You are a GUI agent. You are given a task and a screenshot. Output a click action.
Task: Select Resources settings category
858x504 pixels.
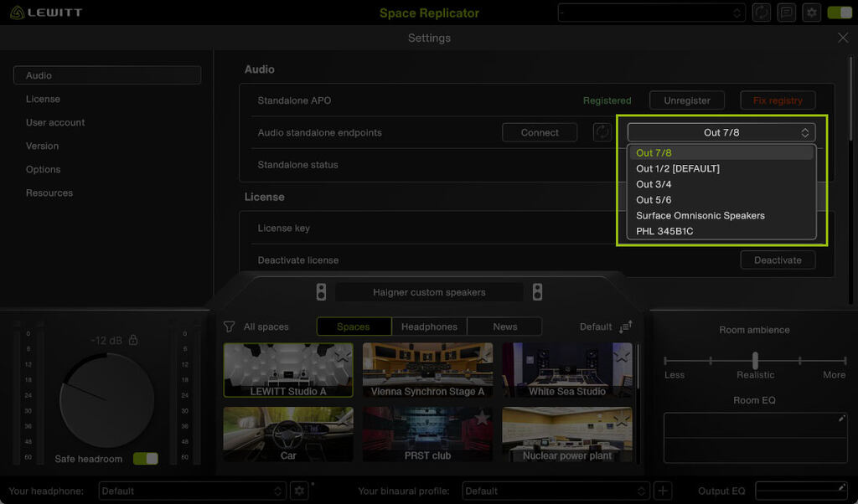49,193
